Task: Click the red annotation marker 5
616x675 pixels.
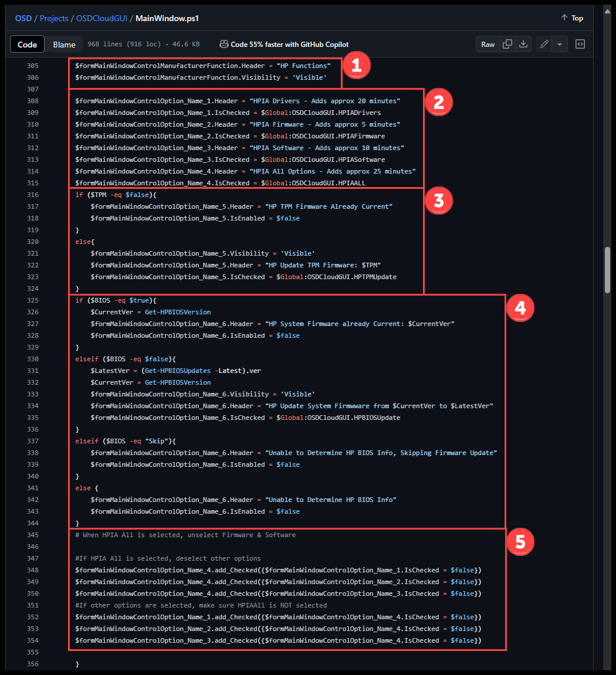Action: pyautogui.click(x=520, y=542)
